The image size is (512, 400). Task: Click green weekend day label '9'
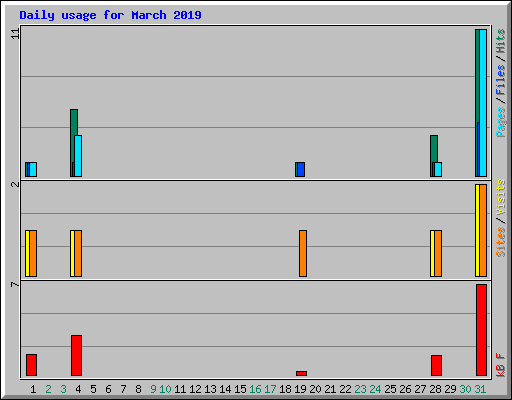[153, 389]
